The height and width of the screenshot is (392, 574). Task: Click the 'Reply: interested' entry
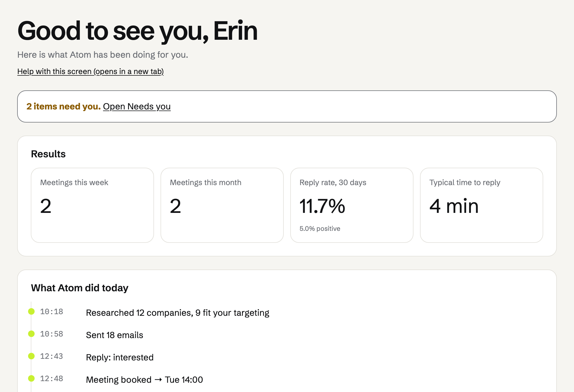coord(120,357)
